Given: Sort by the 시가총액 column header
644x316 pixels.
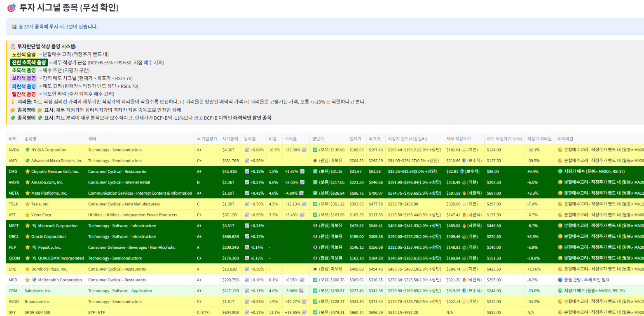Looking at the screenshot, I should pos(230,139).
